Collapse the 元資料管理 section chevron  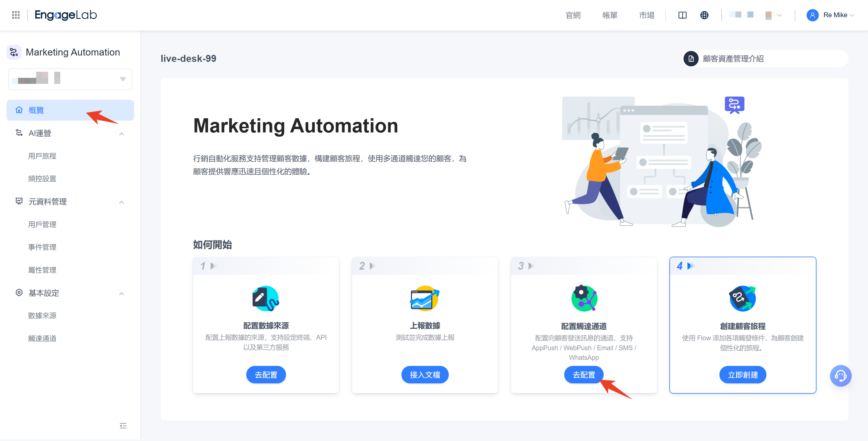point(122,202)
